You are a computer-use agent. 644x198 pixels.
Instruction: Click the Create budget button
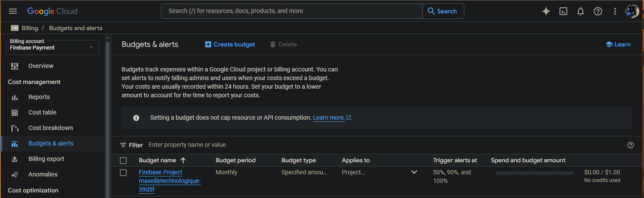tap(230, 44)
